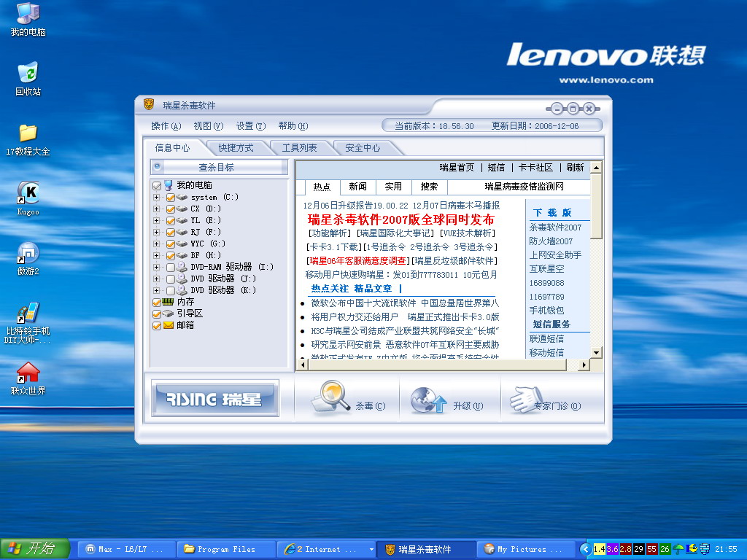The image size is (747, 560).
Task: Uncheck the WYC (G:) checkbox
Action: [171, 244]
